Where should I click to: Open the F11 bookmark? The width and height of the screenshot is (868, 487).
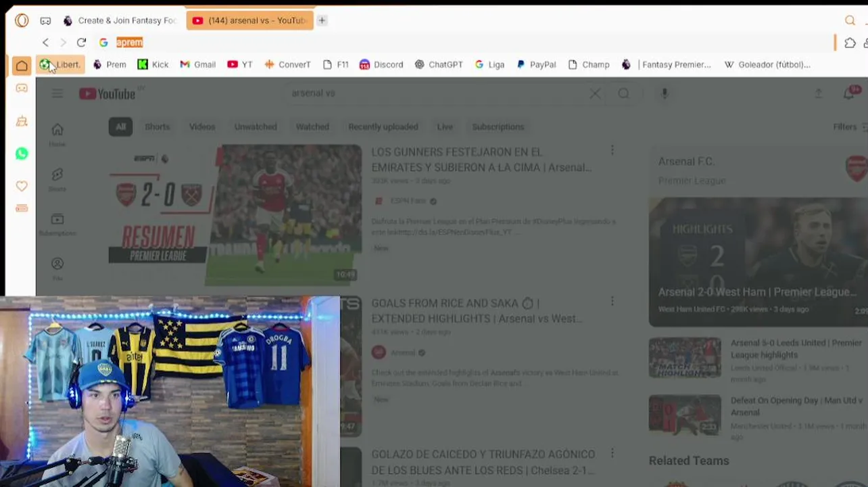336,64
